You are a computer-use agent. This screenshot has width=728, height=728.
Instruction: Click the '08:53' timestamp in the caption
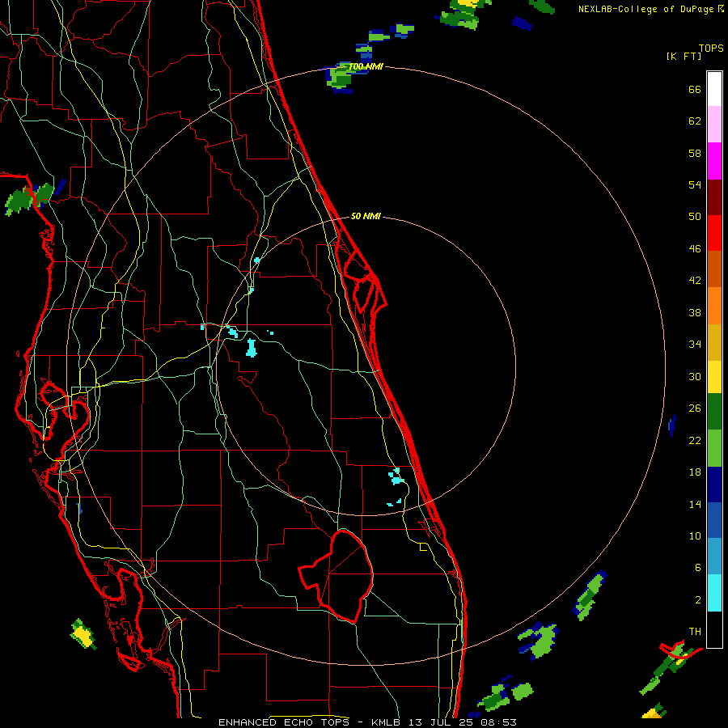pos(497,722)
